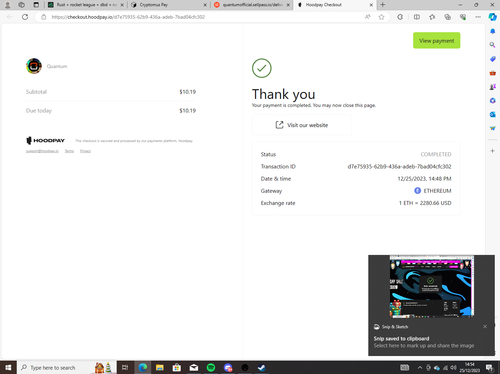Open the Copilot sidebar icon
This screenshot has width=500, height=374.
point(492,17)
